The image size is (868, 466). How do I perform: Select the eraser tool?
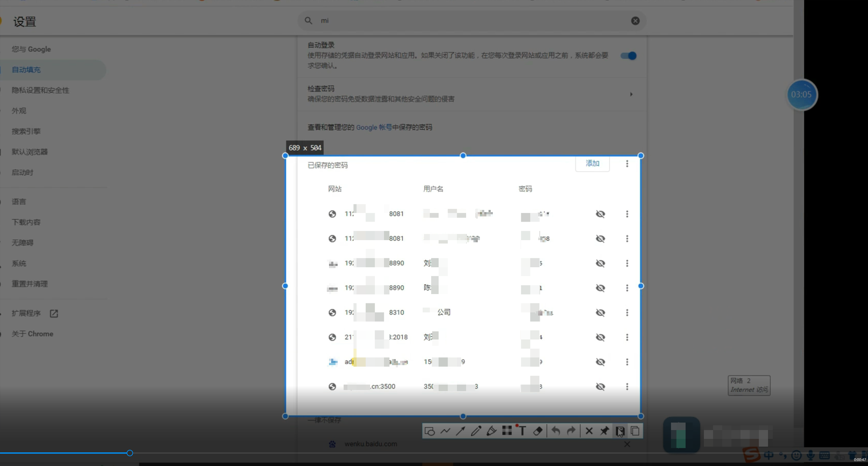click(538, 431)
